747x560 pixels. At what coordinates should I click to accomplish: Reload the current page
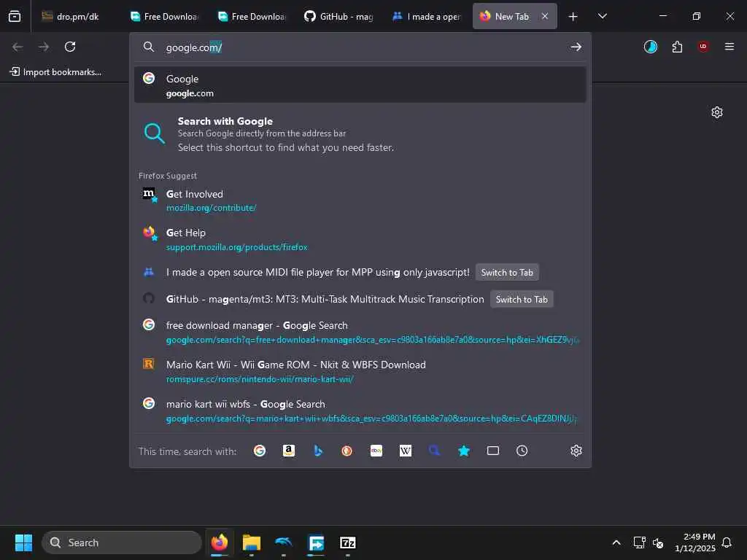(x=70, y=47)
